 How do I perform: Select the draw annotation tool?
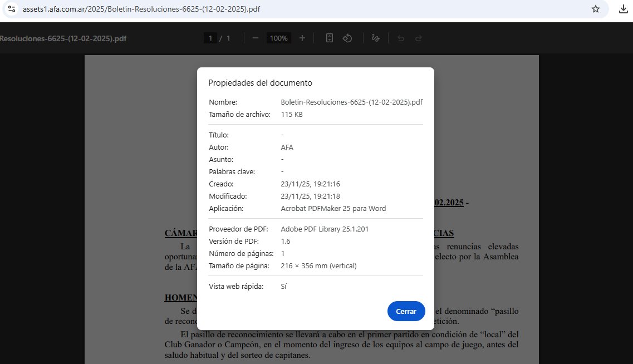pyautogui.click(x=375, y=38)
